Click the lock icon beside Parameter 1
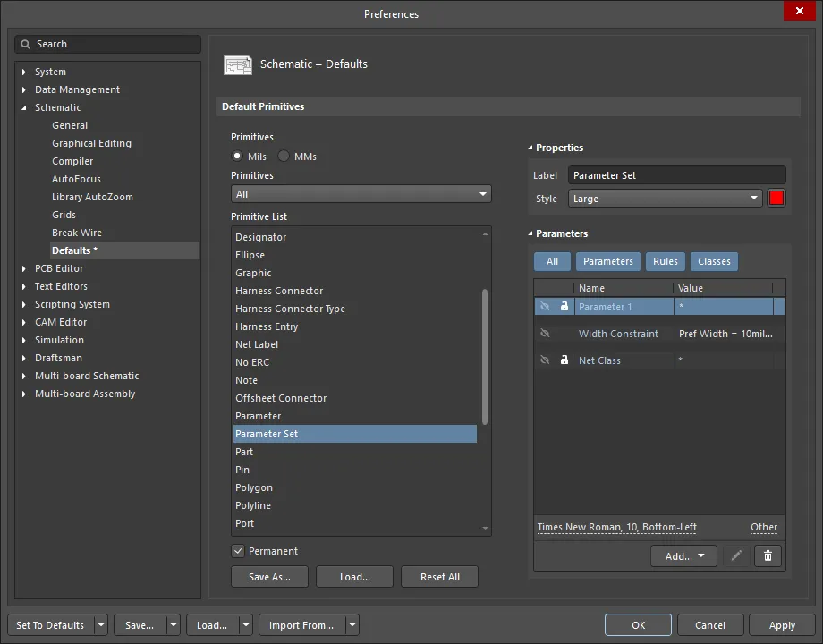This screenshot has width=823, height=644. click(x=564, y=307)
